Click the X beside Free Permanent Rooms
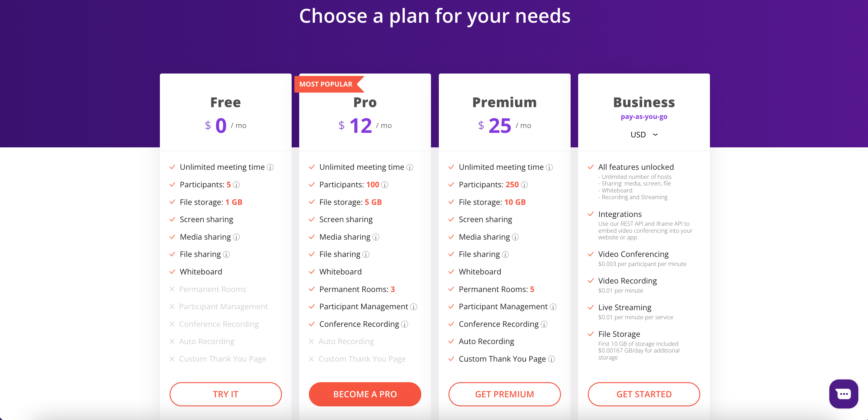Image resolution: width=868 pixels, height=420 pixels. (172, 289)
